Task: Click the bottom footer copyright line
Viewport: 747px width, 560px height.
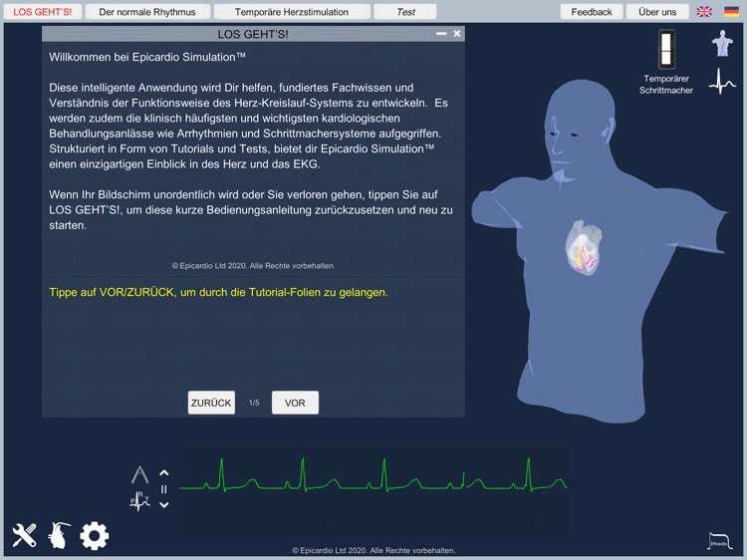Action: pos(373,550)
